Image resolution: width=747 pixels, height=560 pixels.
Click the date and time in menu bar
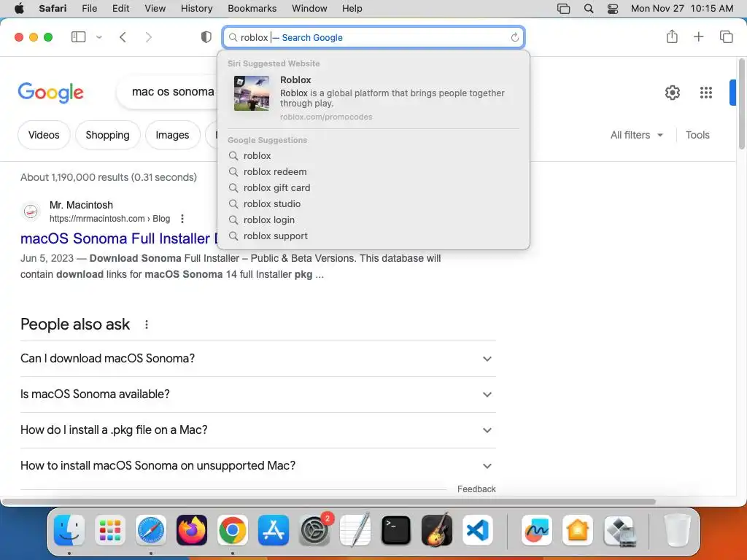[x=682, y=9]
